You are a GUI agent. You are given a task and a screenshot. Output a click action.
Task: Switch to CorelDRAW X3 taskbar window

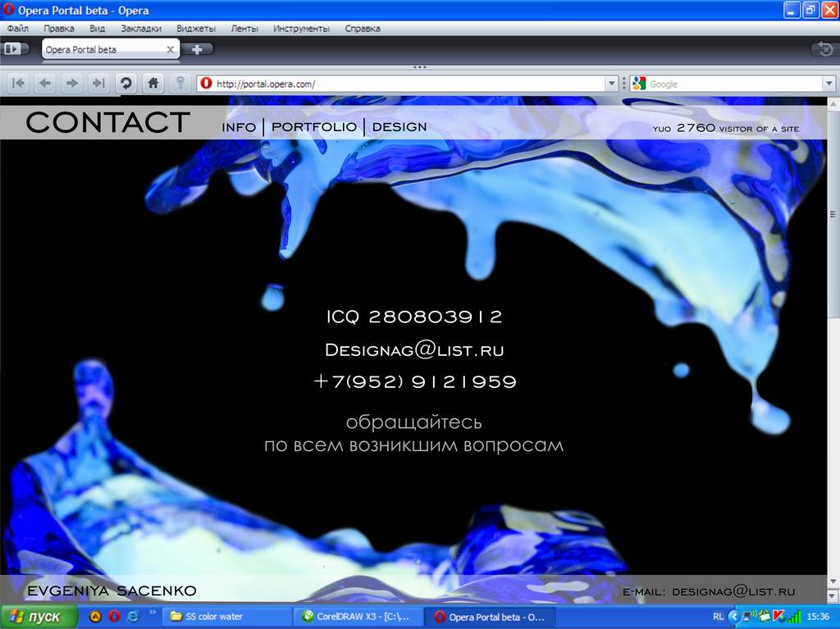[358, 617]
